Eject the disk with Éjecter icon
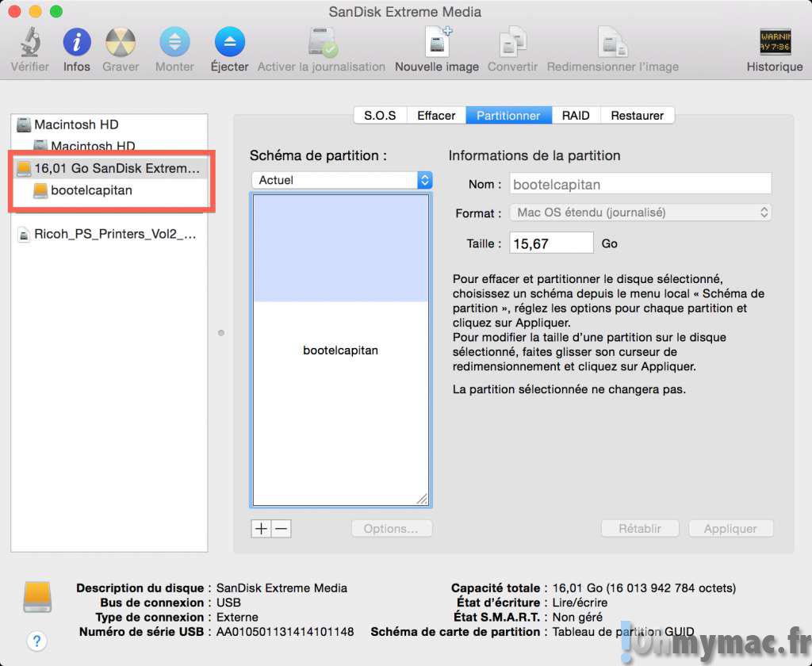This screenshot has width=812, height=666. point(229,42)
